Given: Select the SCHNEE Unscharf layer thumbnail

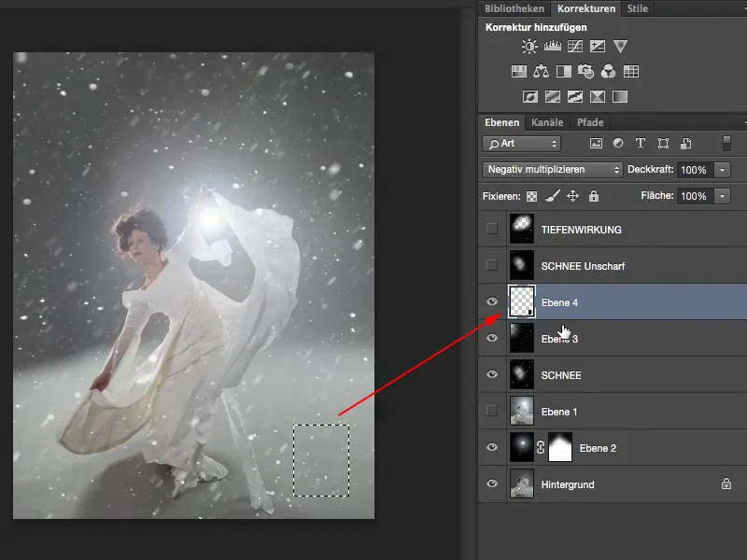Looking at the screenshot, I should pyautogui.click(x=522, y=265).
